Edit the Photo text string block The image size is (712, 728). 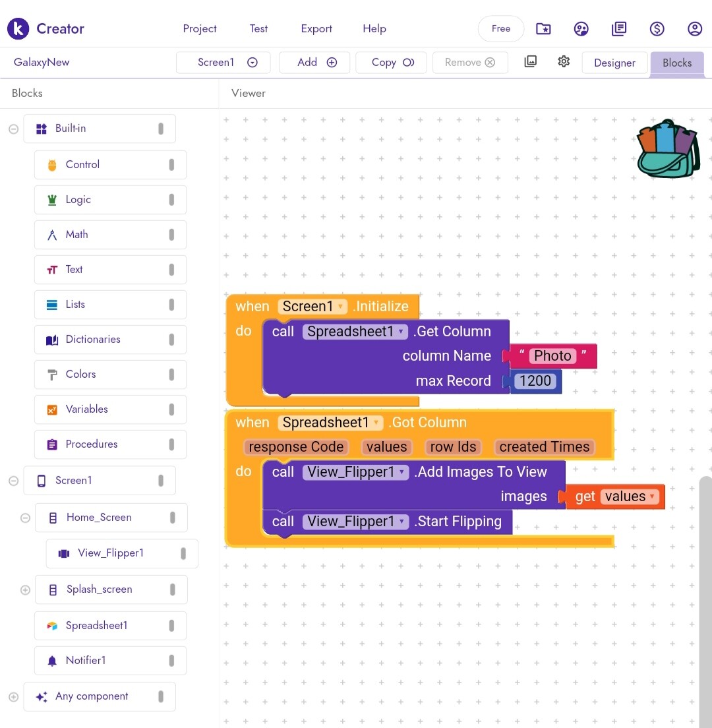pyautogui.click(x=552, y=356)
